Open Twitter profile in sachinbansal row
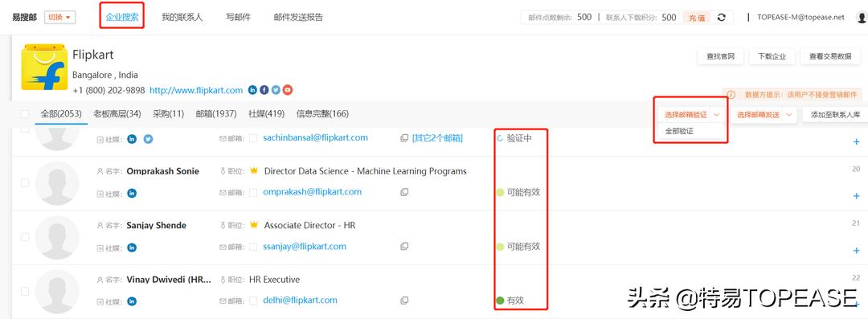Viewport: 868px width, 319px height. (x=149, y=139)
